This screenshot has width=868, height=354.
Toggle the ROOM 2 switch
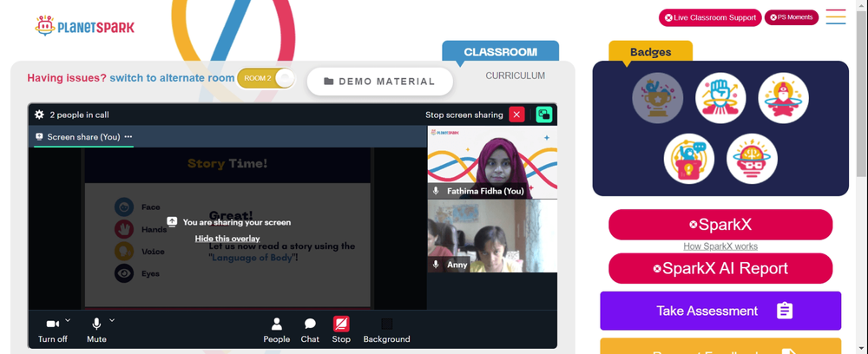tap(266, 78)
